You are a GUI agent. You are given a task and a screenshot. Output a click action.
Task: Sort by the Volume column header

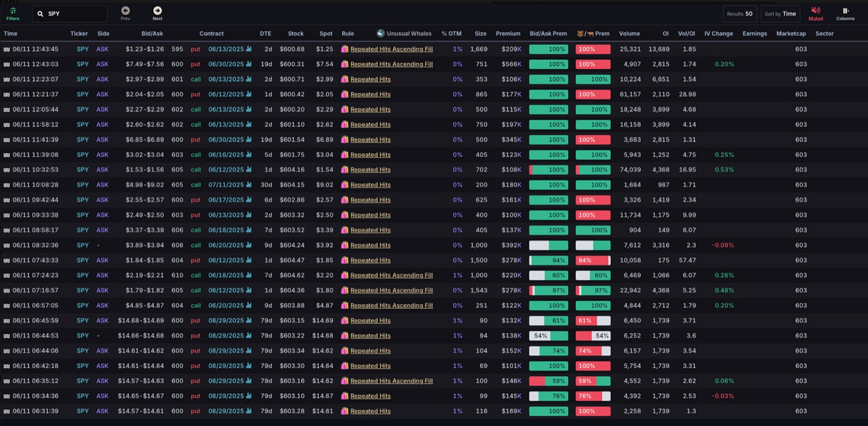pos(630,33)
